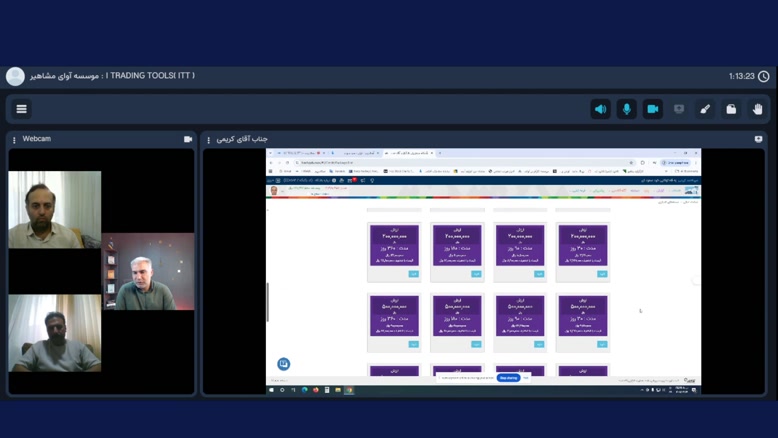Select the brush drawing tool icon
Screen dimensions: 778x438
click(705, 109)
